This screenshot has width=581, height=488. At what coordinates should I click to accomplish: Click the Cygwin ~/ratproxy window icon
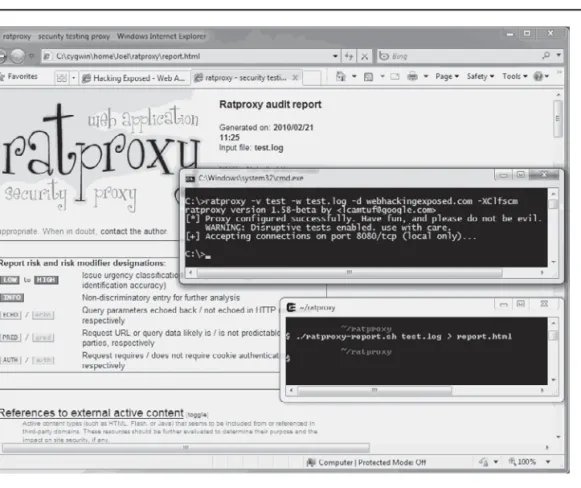coord(292,308)
